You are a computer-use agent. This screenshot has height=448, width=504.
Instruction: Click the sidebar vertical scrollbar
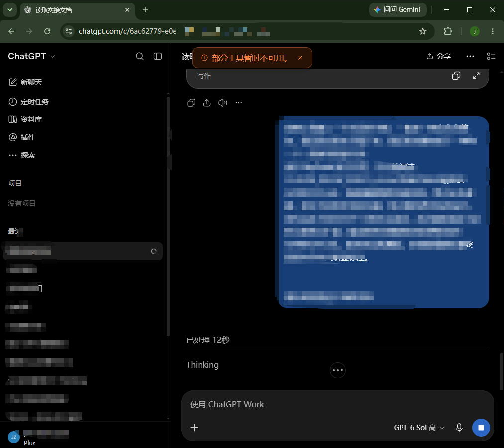click(x=168, y=216)
